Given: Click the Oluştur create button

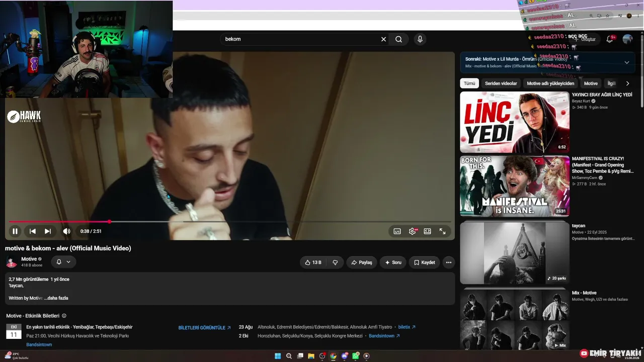Looking at the screenshot, I should click(585, 39).
